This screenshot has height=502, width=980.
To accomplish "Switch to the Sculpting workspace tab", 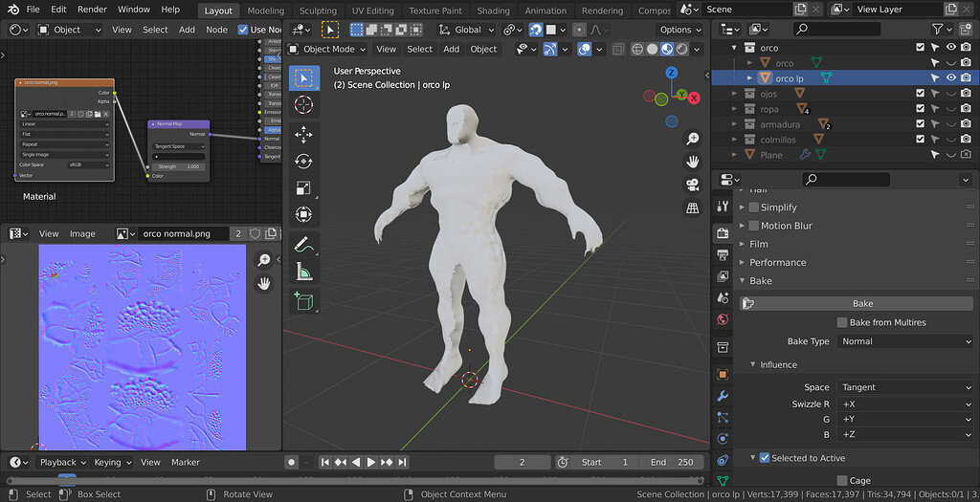I will point(318,10).
